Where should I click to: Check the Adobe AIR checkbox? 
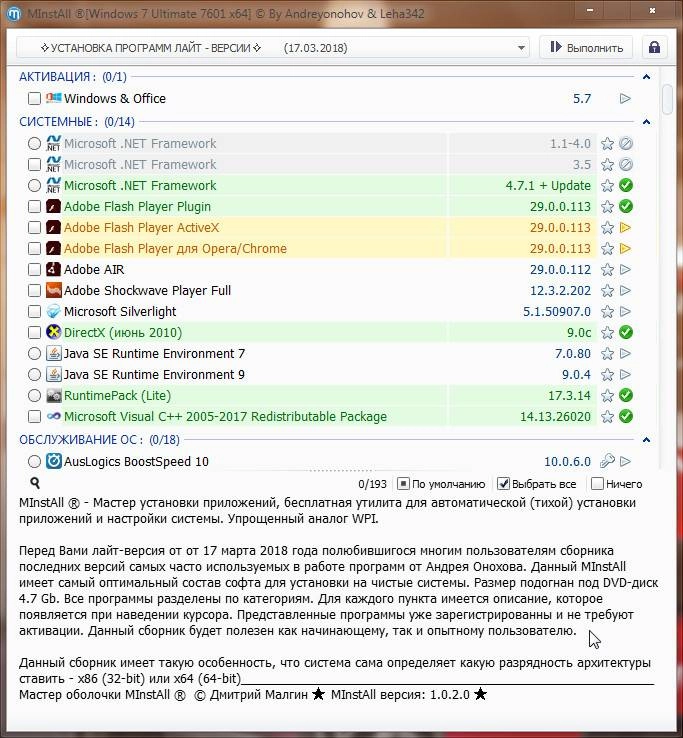pyautogui.click(x=34, y=270)
